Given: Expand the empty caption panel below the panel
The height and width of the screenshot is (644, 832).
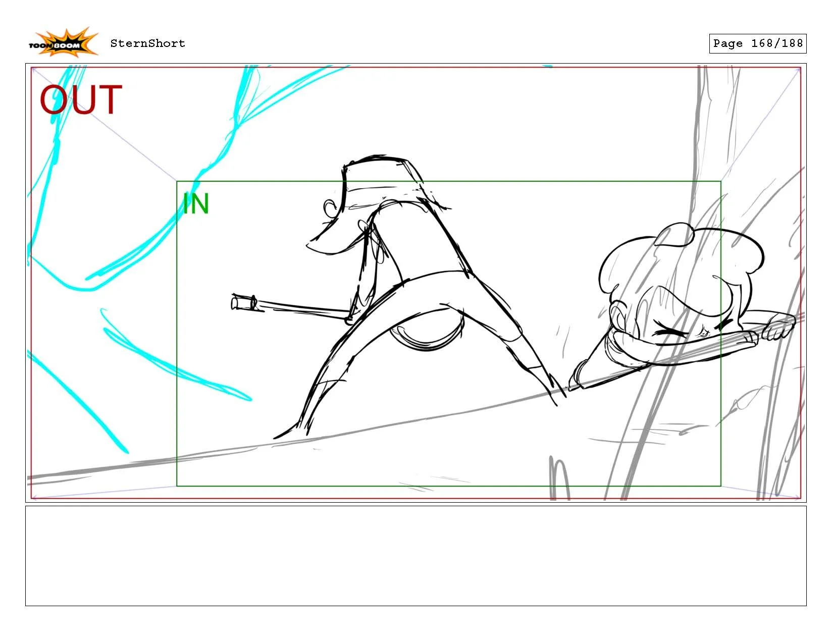Looking at the screenshot, I should click(416, 555).
